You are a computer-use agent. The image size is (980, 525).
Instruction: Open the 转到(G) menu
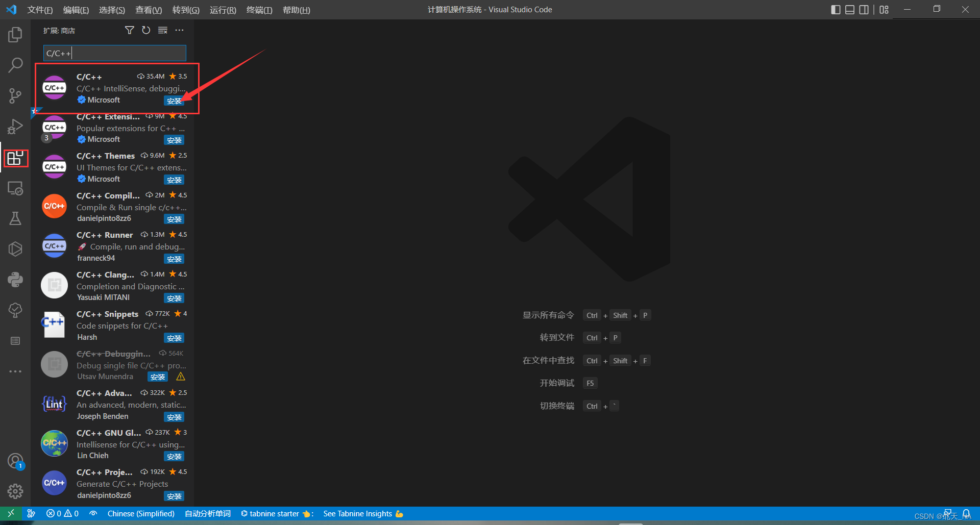pyautogui.click(x=186, y=10)
